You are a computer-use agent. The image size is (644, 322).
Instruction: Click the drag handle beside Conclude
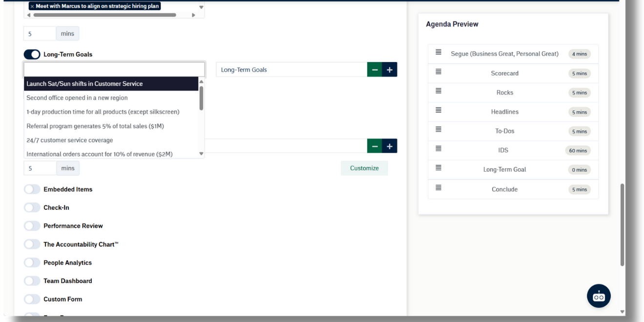click(438, 187)
